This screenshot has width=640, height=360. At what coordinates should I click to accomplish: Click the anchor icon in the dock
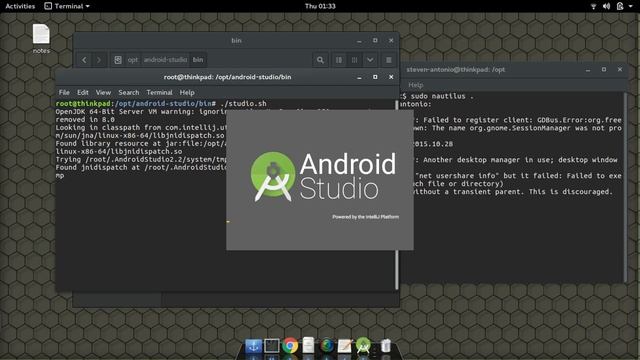click(x=253, y=346)
